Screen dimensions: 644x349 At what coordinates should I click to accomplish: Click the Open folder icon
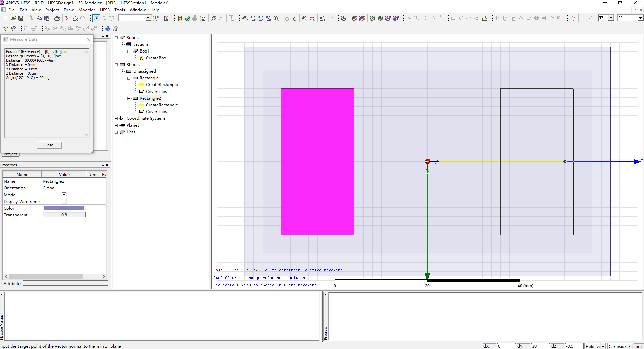click(13, 18)
